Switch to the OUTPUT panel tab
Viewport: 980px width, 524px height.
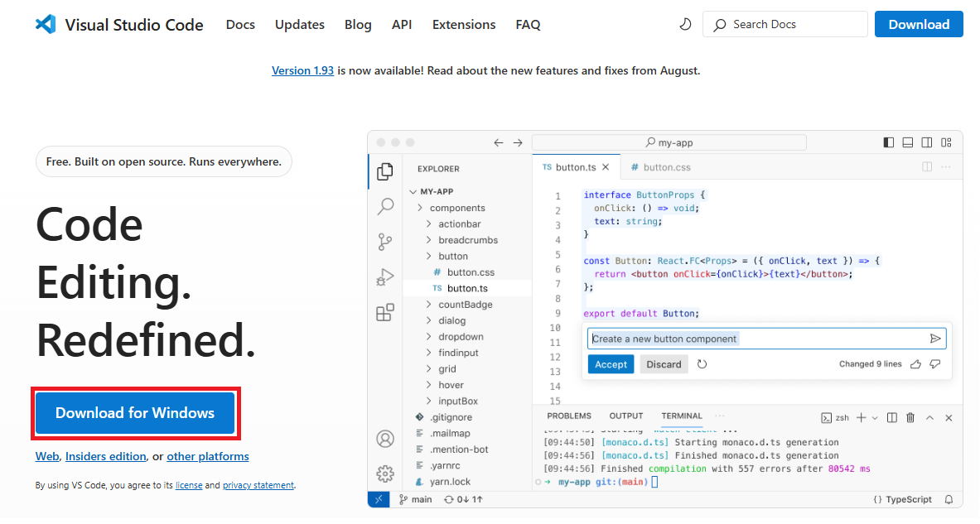(x=625, y=416)
